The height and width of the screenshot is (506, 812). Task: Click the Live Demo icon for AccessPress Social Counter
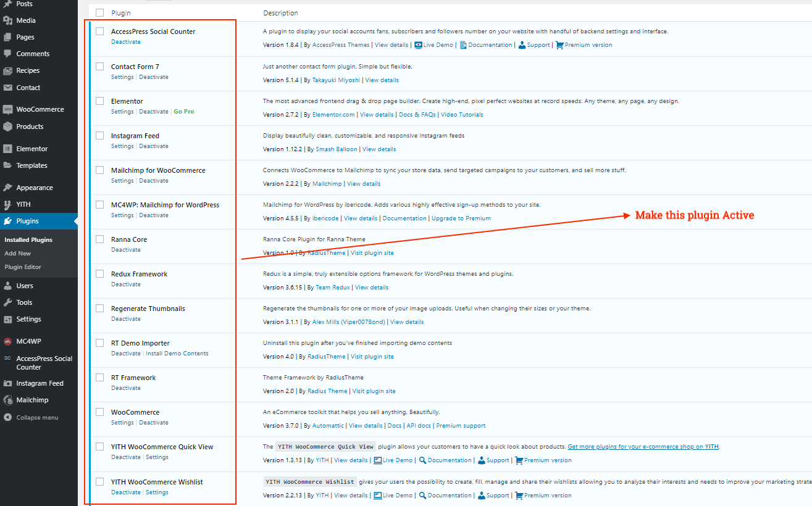419,45
